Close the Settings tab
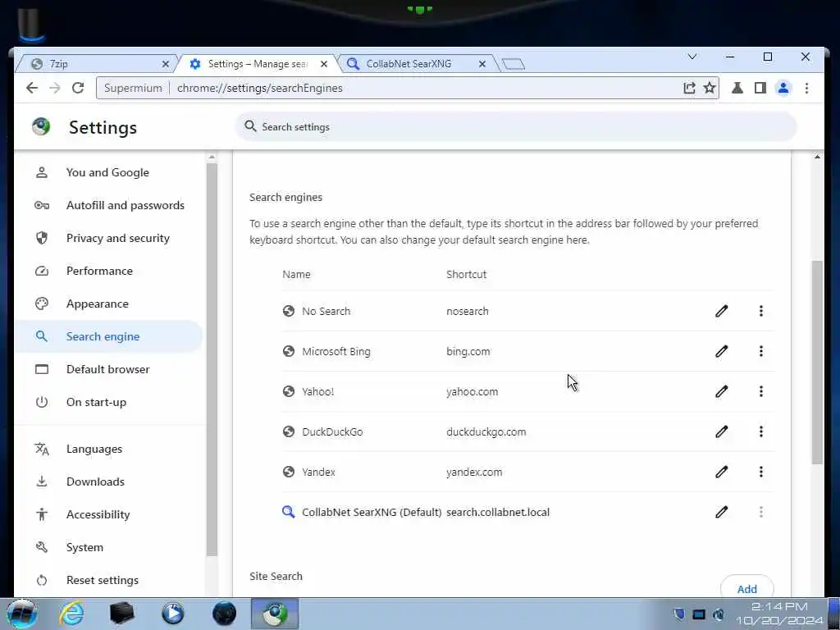Screen dimensions: 840x630 pyautogui.click(x=324, y=64)
